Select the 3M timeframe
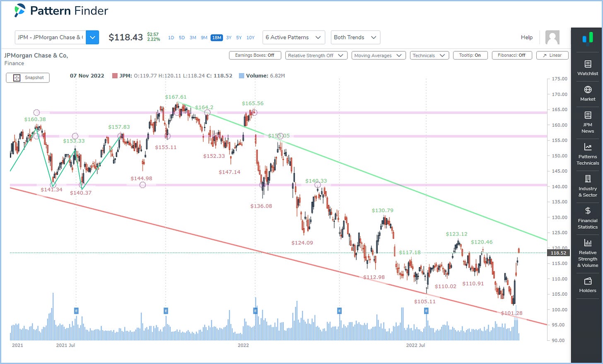Screen dimensions: 603x364 [193, 38]
